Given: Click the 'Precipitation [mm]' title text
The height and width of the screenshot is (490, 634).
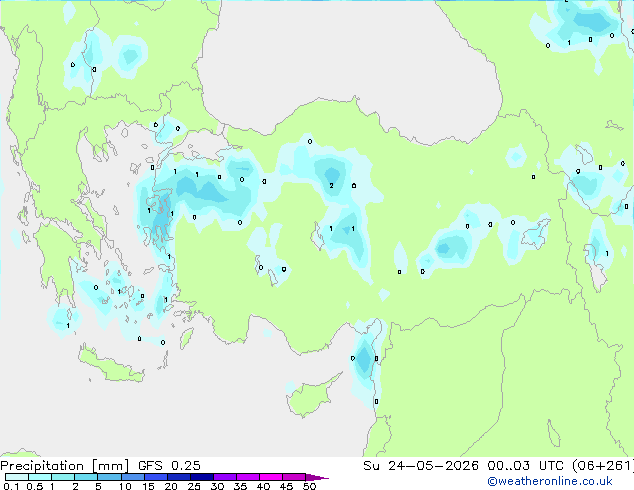Looking at the screenshot, I should coord(65,466).
